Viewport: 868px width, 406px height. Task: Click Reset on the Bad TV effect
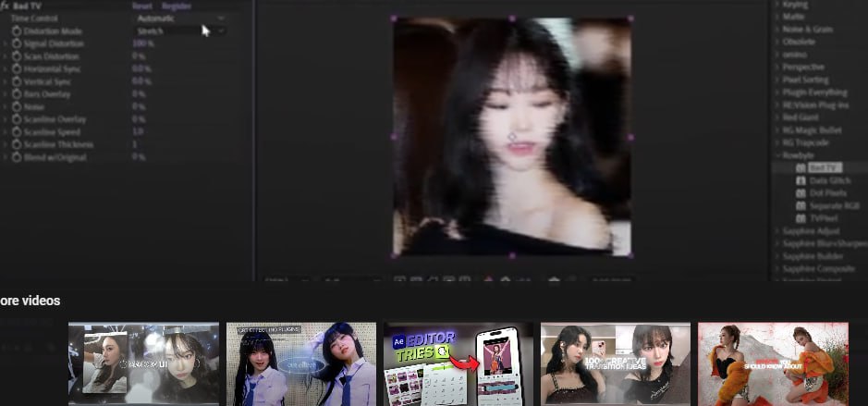click(x=142, y=6)
